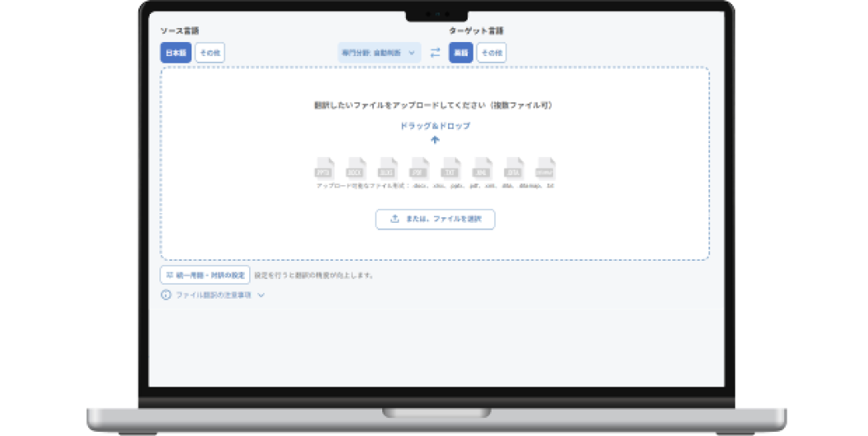Expand the ファイル翻訳の注意事項 chevron
This screenshot has height=436, width=868.
261,295
